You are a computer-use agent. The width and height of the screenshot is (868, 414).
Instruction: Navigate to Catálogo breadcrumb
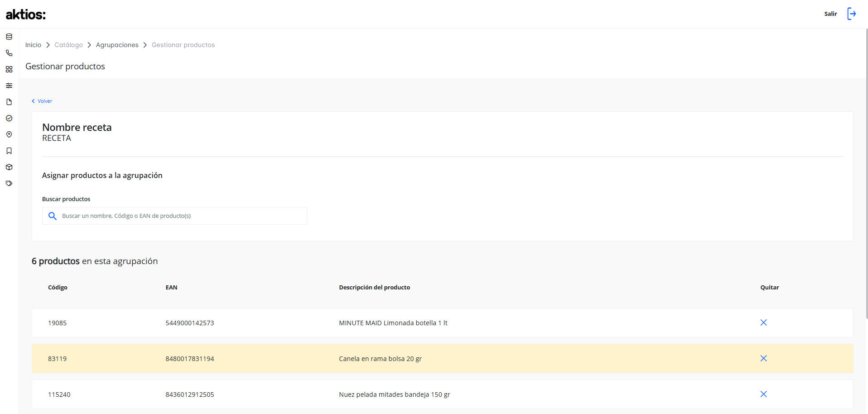coord(68,45)
